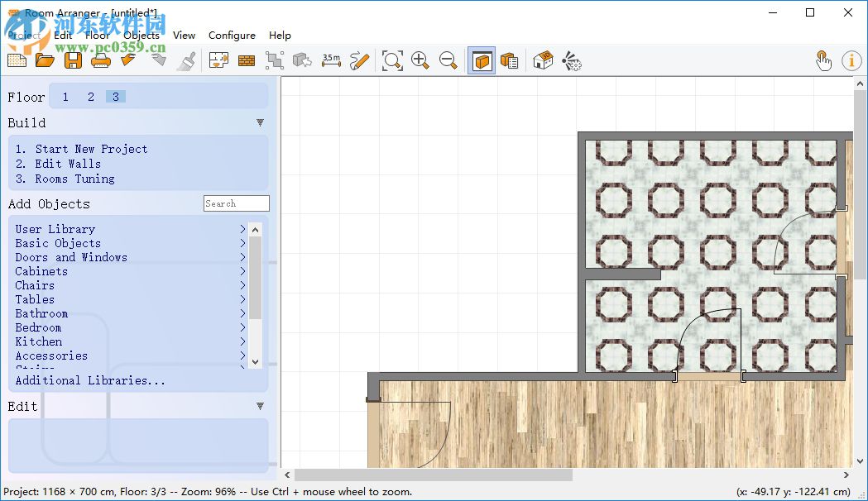This screenshot has height=501, width=868.
Task: Click the object Search input field
Action: (237, 203)
